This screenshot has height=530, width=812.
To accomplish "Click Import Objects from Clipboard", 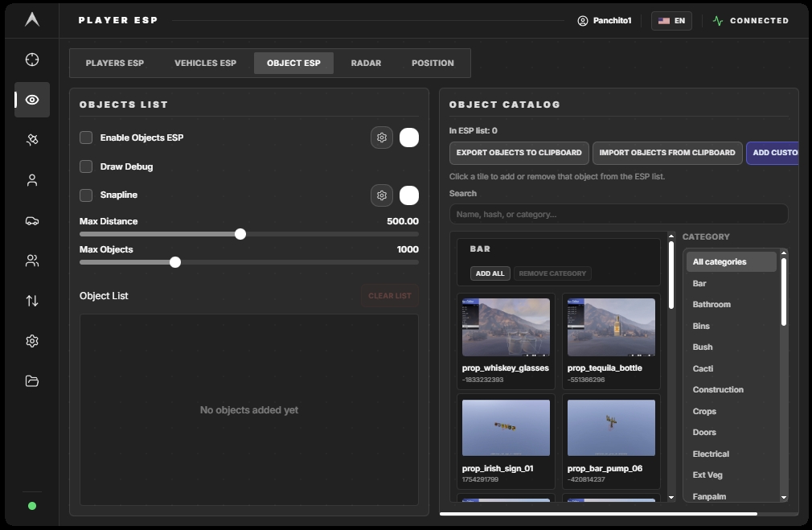I will (x=667, y=153).
